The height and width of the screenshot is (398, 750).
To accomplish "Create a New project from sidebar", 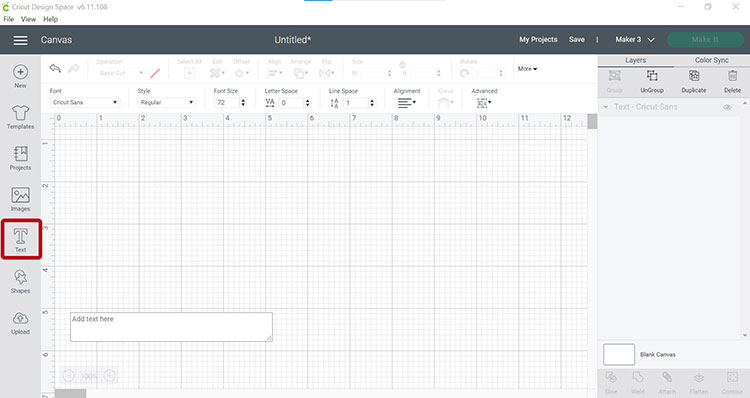I will click(20, 77).
